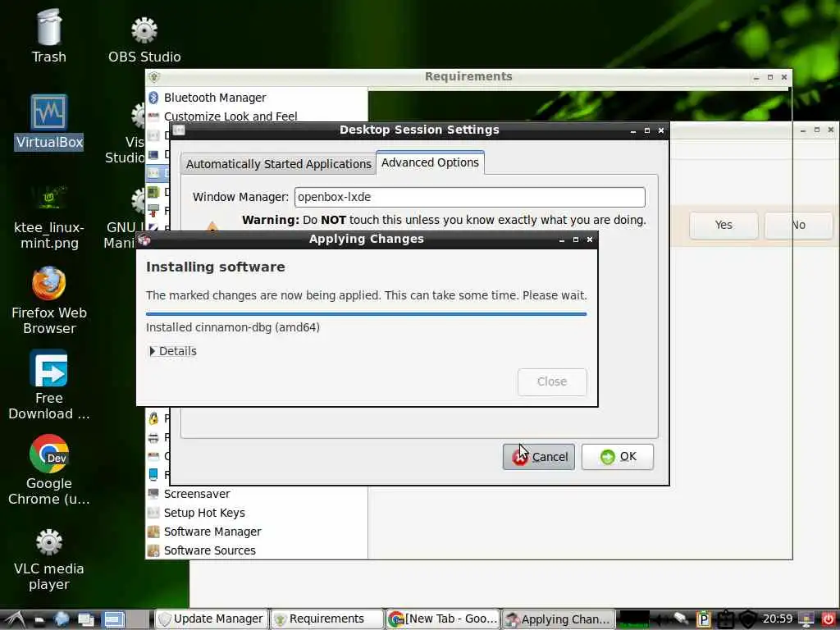Click the pen-shaped tray icon
This screenshot has width=840, height=630.
pyautogui.click(x=682, y=619)
